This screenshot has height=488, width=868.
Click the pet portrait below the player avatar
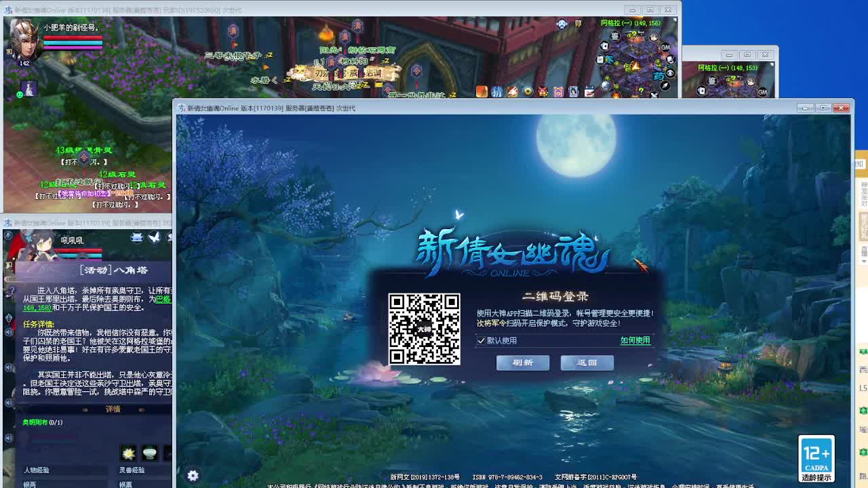click(x=29, y=88)
